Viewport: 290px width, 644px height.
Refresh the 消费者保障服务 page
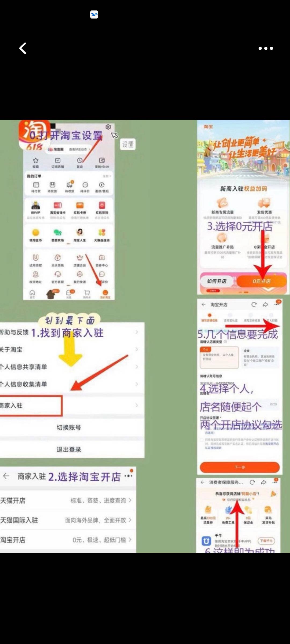coord(252,482)
